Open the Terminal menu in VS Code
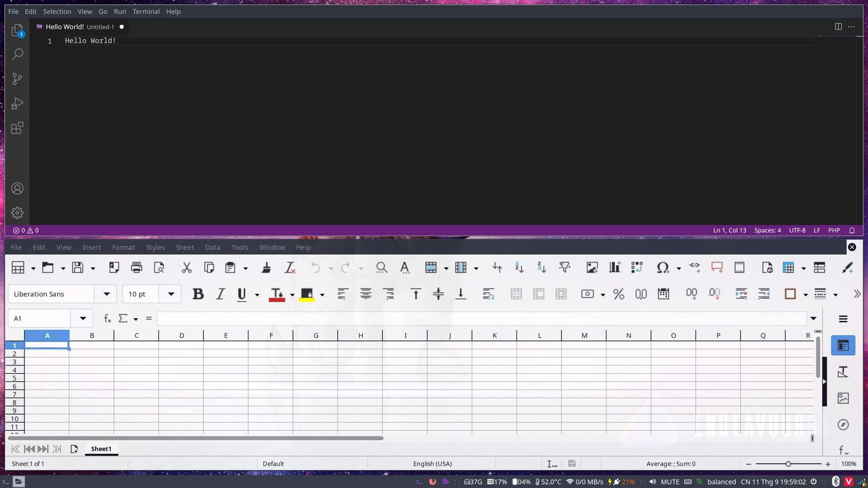The height and width of the screenshot is (488, 868). pos(146,11)
